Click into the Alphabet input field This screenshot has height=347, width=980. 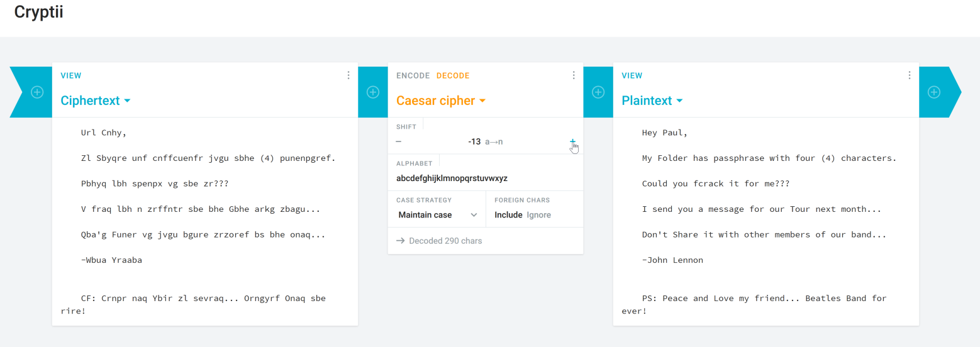(485, 179)
